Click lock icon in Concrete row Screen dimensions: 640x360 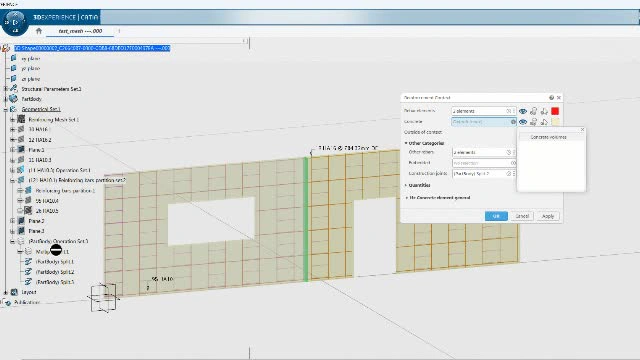(533, 122)
